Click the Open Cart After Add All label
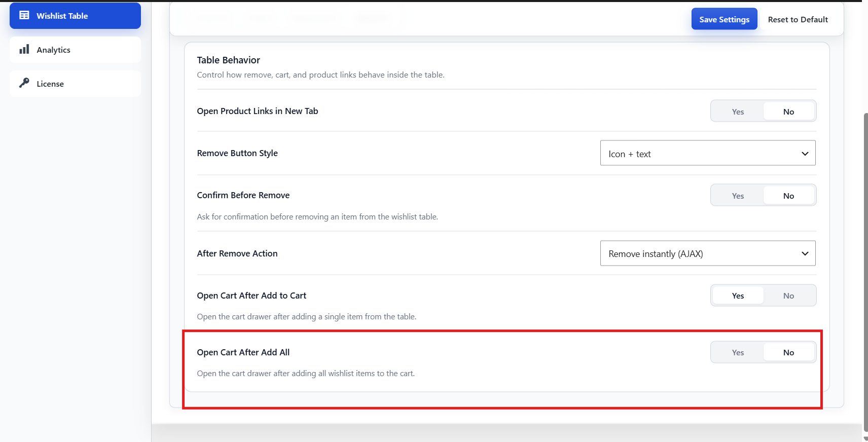 pyautogui.click(x=243, y=352)
